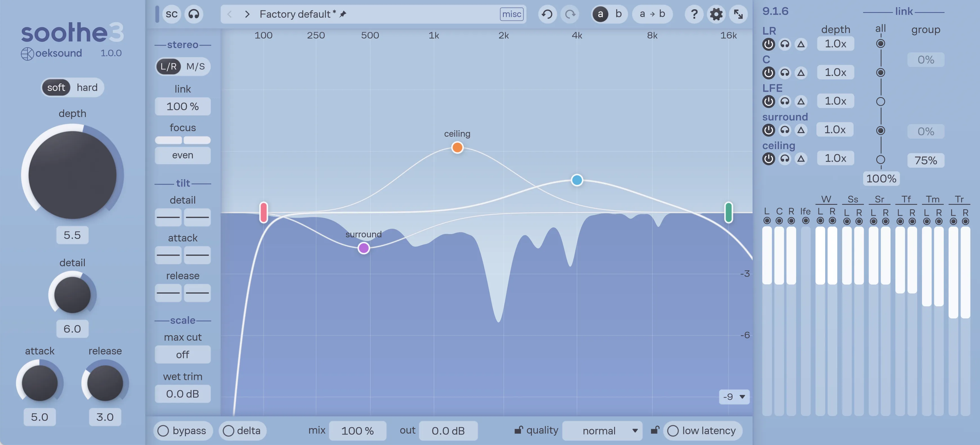The width and height of the screenshot is (980, 445).
Task: Click the lock icon before low latency
Action: tap(655, 430)
